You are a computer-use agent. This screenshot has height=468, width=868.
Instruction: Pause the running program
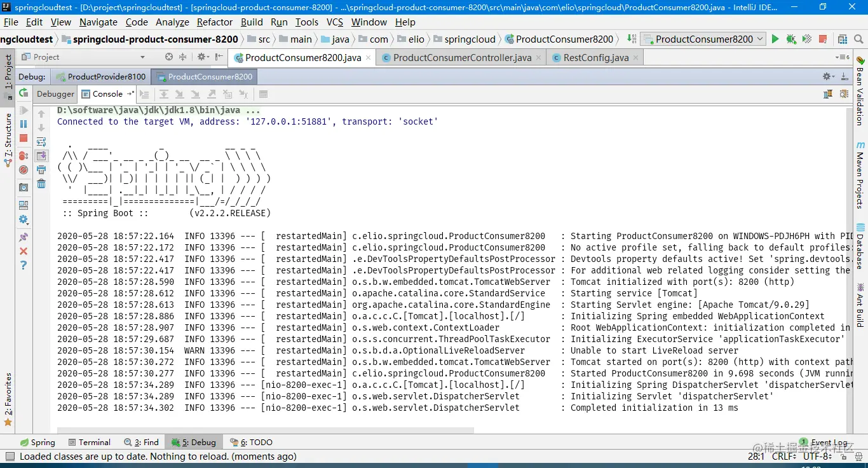(x=24, y=124)
